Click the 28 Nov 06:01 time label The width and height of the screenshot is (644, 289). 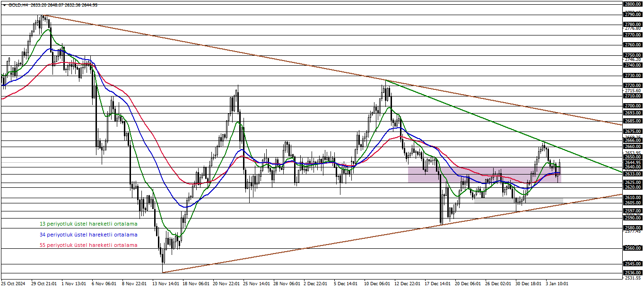[x=286, y=284]
